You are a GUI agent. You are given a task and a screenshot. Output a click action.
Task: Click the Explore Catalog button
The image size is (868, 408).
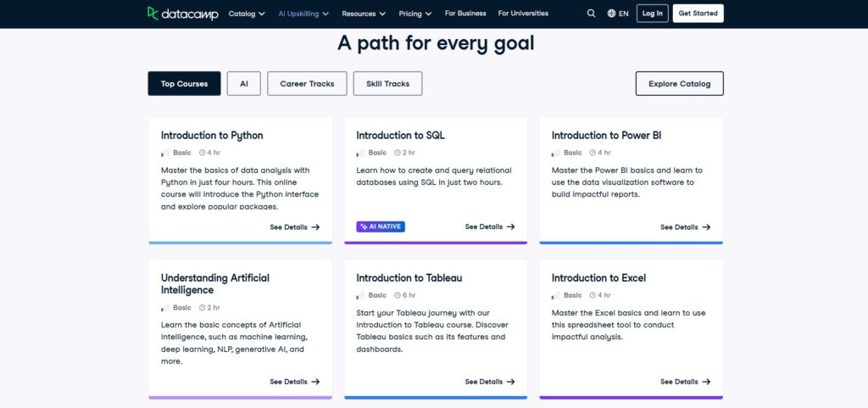click(x=679, y=84)
